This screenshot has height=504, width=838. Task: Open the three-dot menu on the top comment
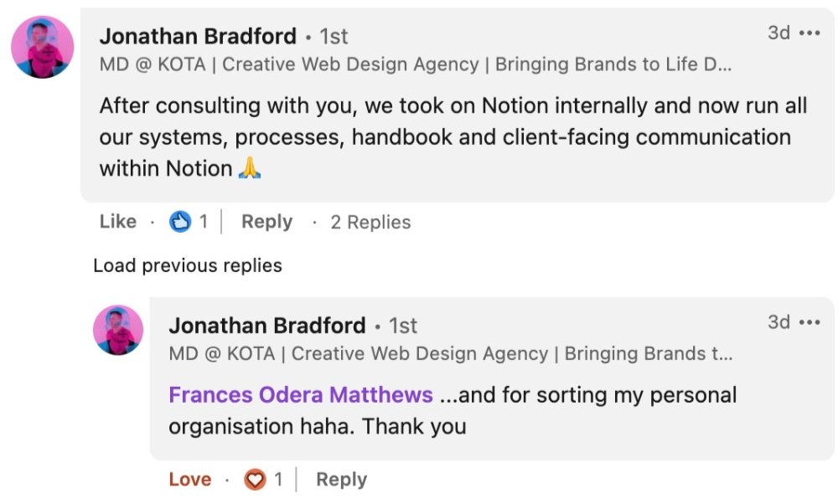coord(810,33)
